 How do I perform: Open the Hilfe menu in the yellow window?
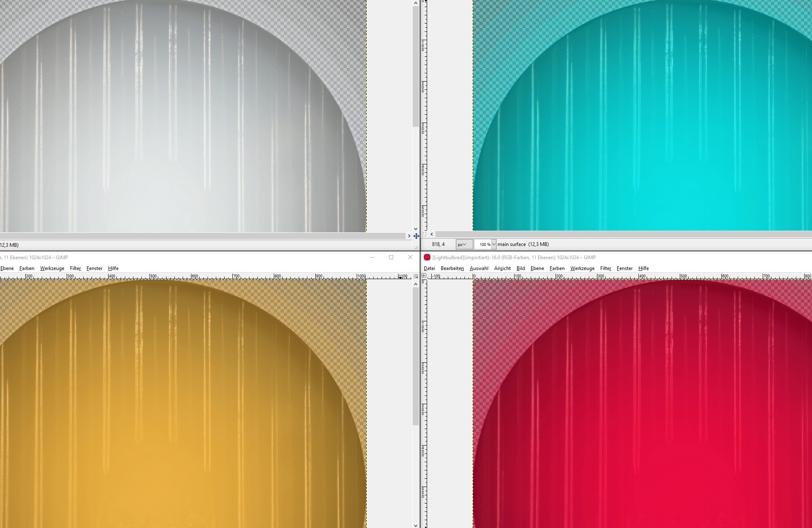[113, 268]
